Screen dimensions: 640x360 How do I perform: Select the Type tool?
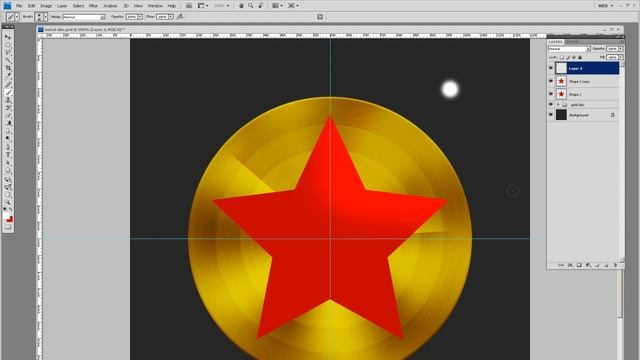tap(8, 154)
